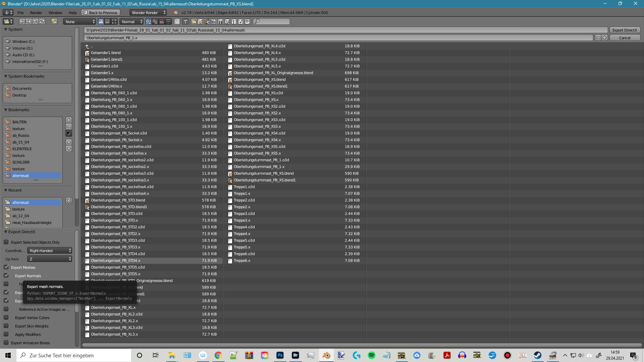Enable Apply Modifiers checkbox
The height and width of the screenshot is (362, 644).
point(6,334)
